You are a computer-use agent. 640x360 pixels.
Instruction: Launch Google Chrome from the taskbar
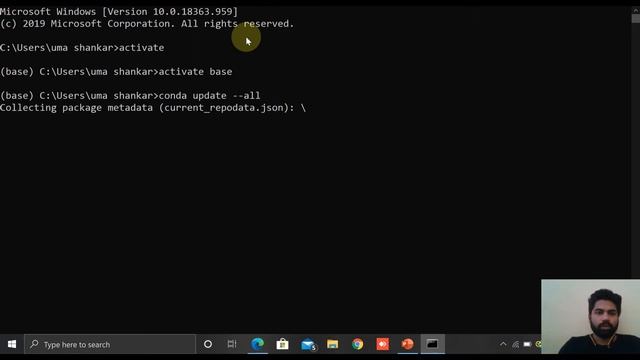(x=358, y=344)
